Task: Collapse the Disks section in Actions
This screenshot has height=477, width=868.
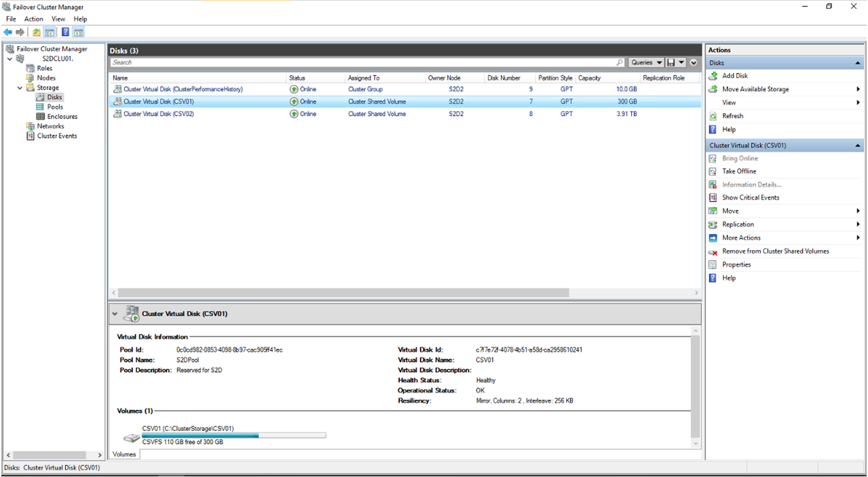Action: 857,63
